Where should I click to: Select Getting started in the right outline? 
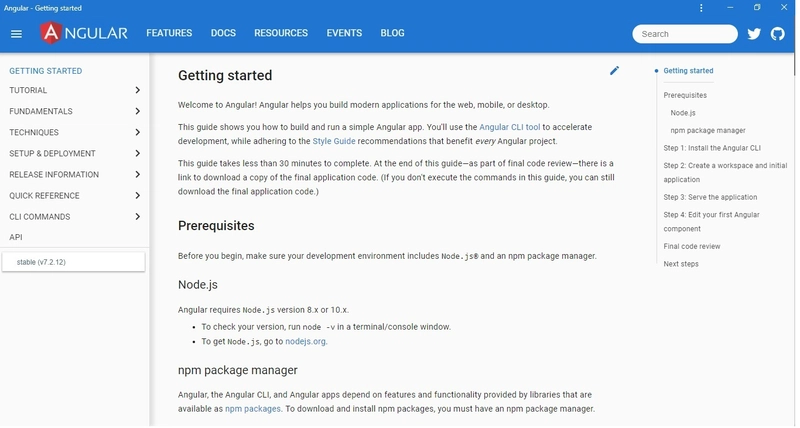[x=688, y=71]
